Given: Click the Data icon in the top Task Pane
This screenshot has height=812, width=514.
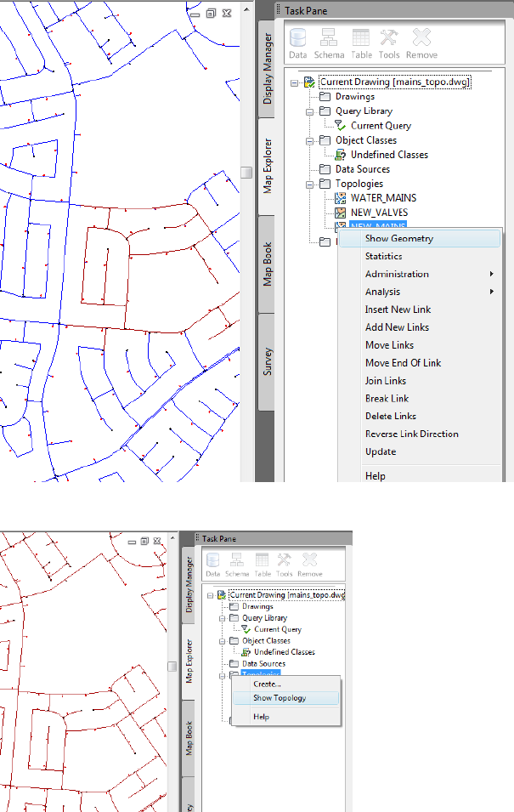Looking at the screenshot, I should (x=297, y=43).
